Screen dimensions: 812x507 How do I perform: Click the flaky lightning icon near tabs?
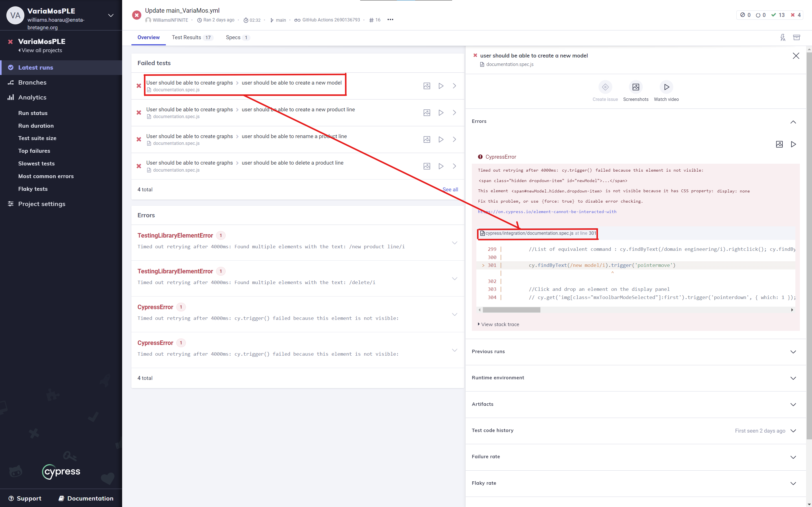point(782,37)
